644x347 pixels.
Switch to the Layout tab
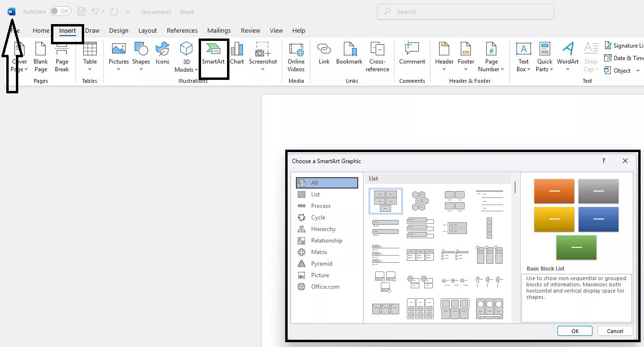pos(148,30)
